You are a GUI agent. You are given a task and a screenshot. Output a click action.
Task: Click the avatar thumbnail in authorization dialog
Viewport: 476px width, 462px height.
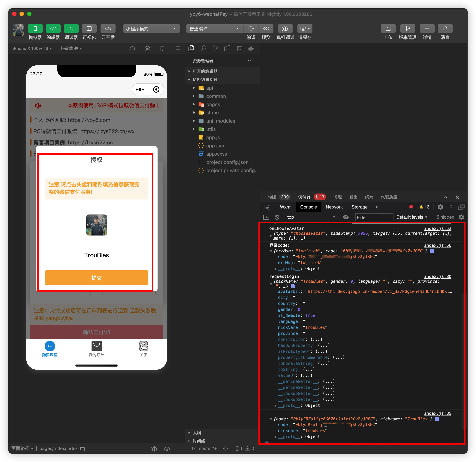pyautogui.click(x=97, y=225)
